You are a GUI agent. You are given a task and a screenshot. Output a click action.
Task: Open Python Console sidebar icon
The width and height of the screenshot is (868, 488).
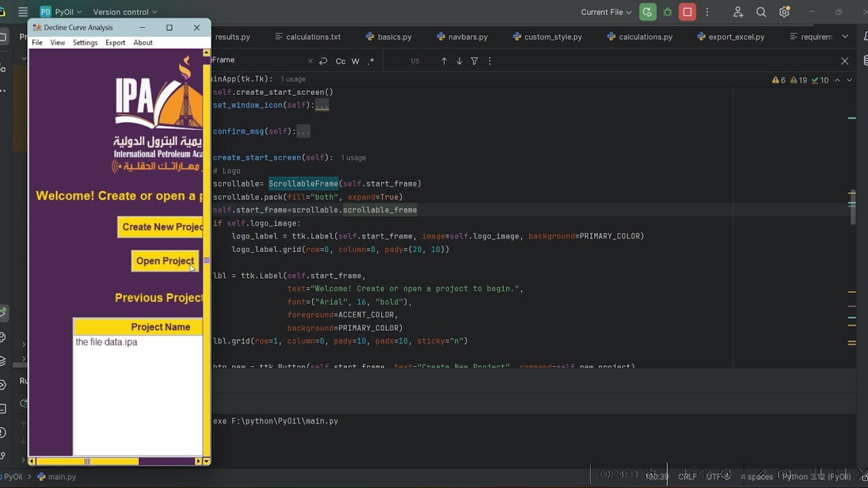(x=3, y=337)
